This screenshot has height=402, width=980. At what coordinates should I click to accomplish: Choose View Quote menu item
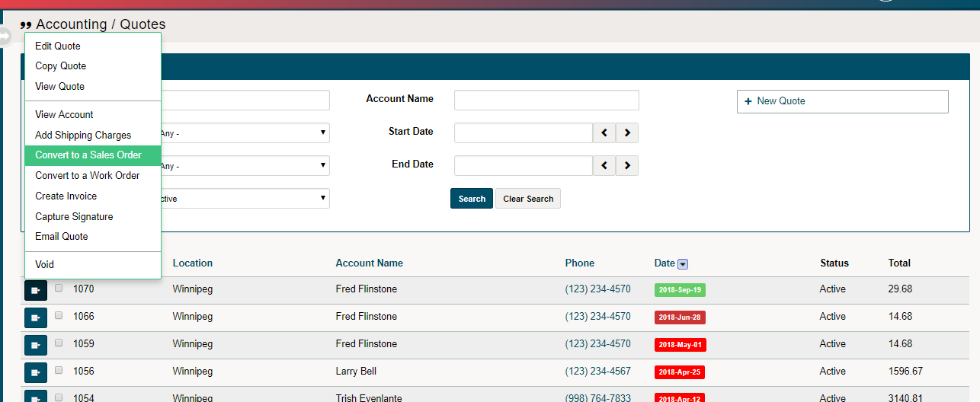[93, 87]
